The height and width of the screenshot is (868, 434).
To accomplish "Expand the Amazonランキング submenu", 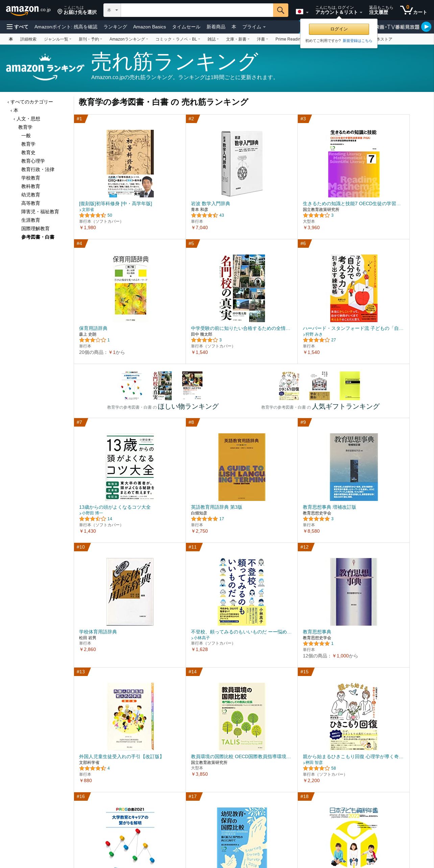I will pyautogui.click(x=129, y=39).
